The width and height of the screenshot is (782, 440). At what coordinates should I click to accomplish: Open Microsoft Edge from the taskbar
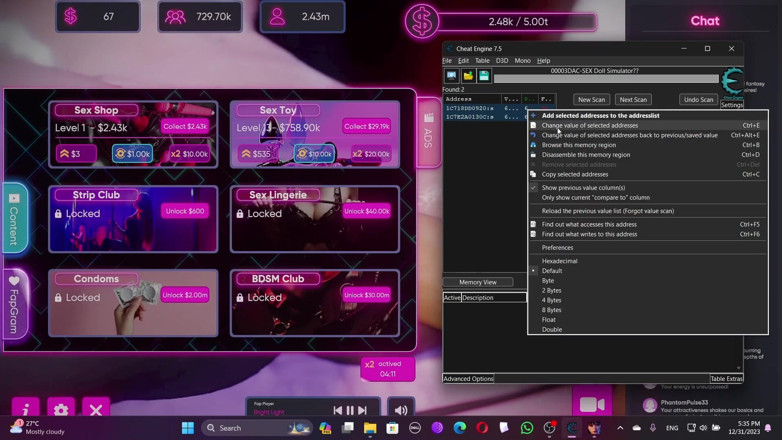(x=460, y=428)
